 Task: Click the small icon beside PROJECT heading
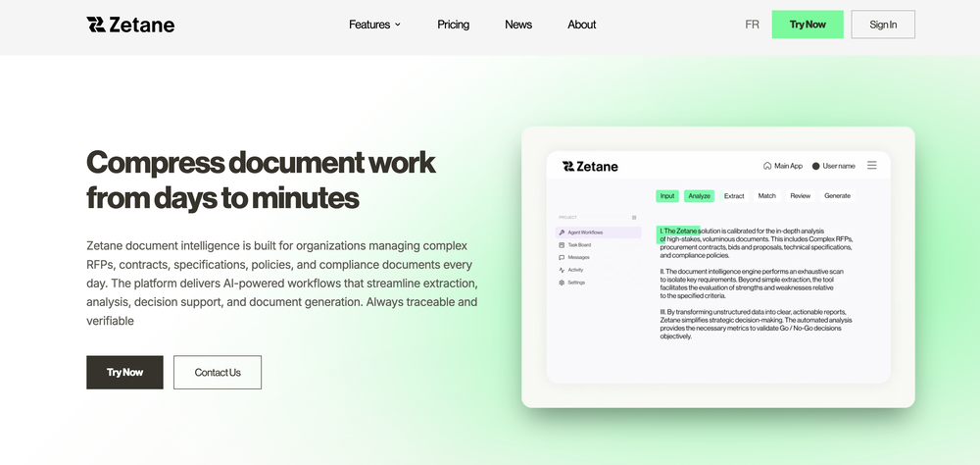click(634, 218)
